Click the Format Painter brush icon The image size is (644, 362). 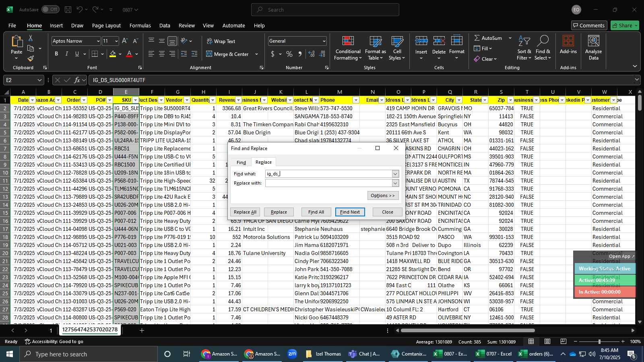(30, 59)
